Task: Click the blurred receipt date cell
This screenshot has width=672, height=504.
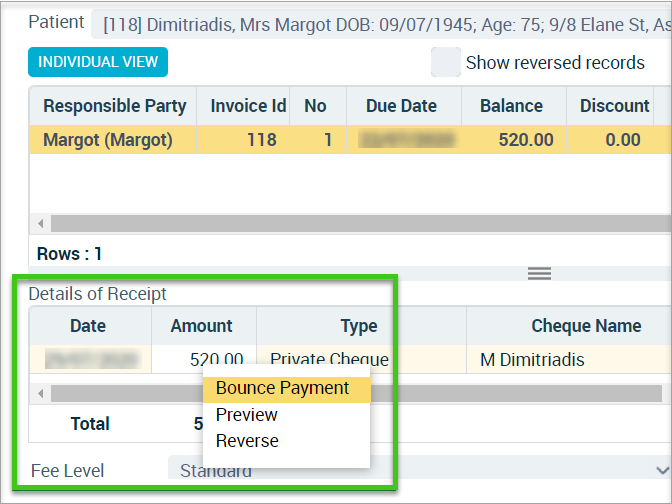Action: click(x=90, y=359)
